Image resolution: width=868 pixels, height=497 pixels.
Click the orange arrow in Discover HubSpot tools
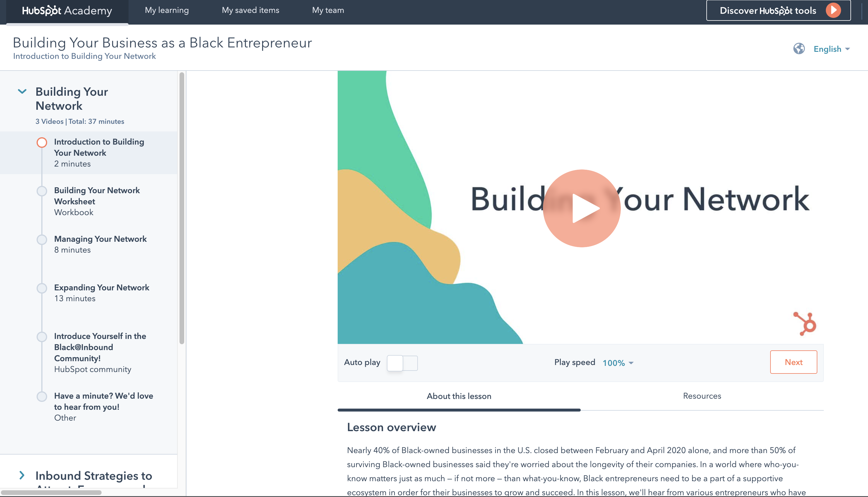(x=833, y=11)
